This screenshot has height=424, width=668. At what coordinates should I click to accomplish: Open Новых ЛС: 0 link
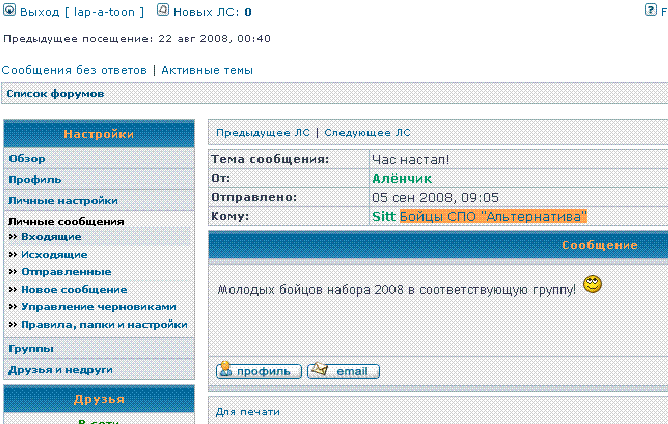[212, 12]
